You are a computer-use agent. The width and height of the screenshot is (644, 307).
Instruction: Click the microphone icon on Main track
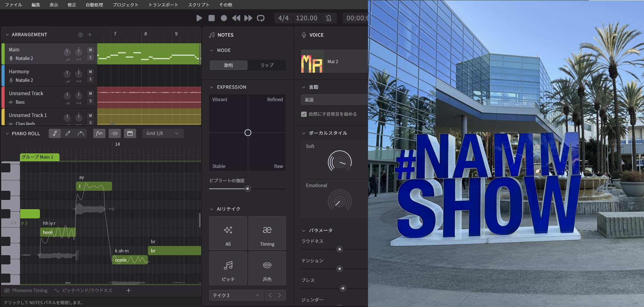(x=11, y=58)
